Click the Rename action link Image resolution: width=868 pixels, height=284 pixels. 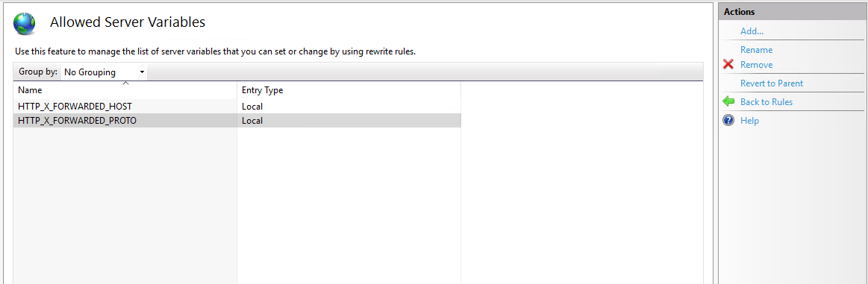click(756, 50)
